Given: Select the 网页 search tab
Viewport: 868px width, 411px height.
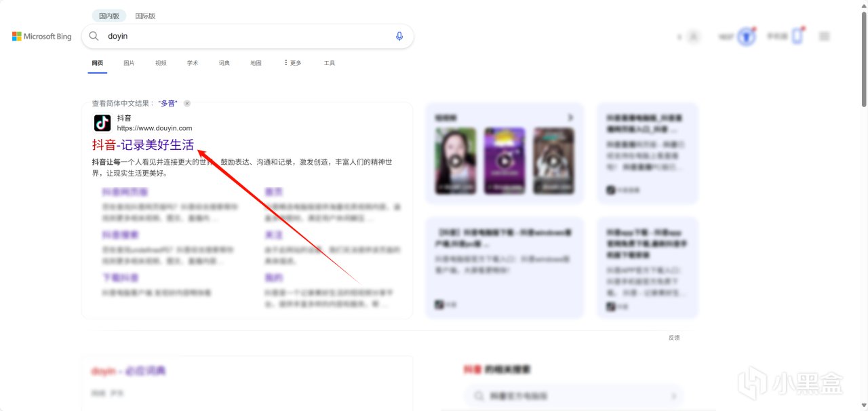Looking at the screenshot, I should pos(98,63).
